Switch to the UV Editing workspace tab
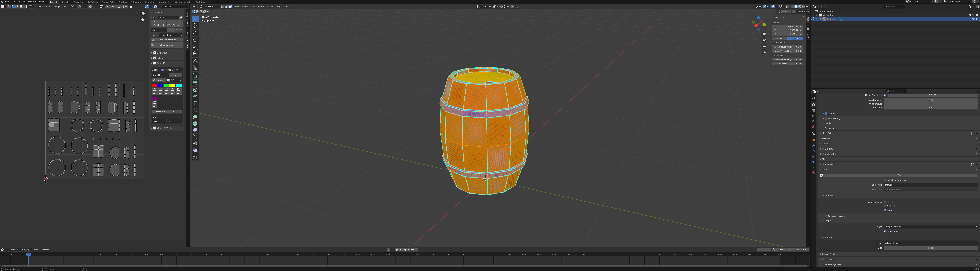The height and width of the screenshot is (271, 980). click(x=93, y=2)
